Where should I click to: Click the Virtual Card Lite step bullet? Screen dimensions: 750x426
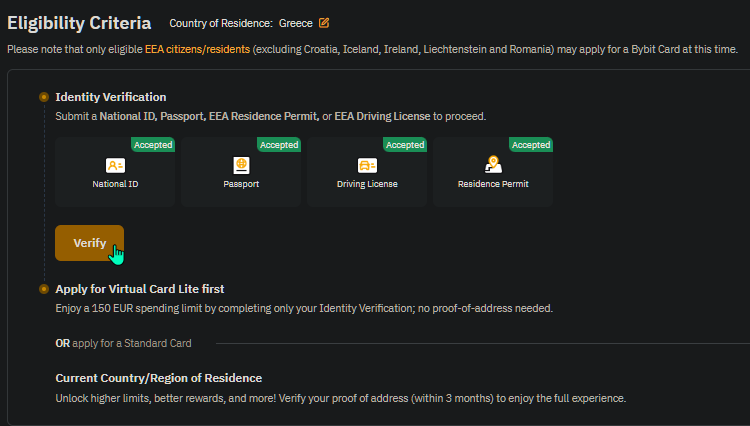click(x=44, y=289)
